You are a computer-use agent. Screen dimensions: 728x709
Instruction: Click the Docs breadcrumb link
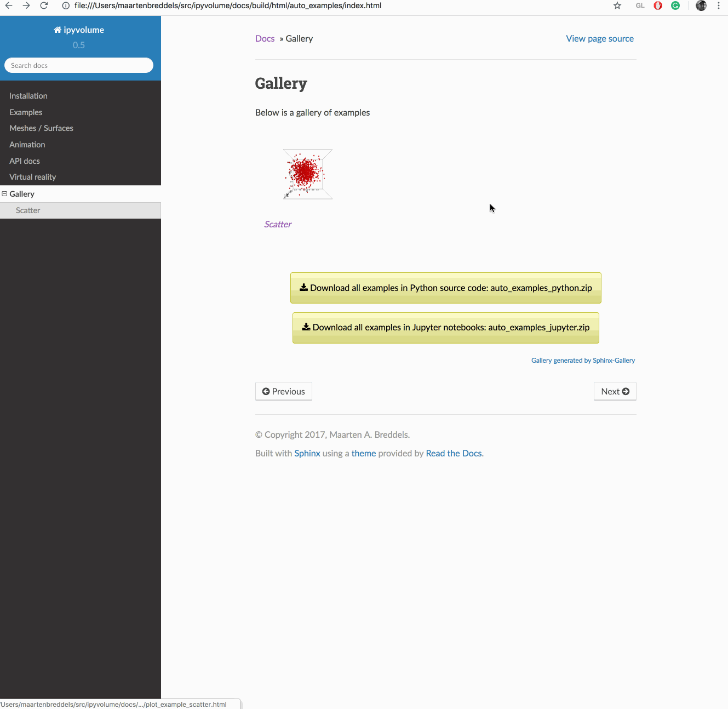pyautogui.click(x=265, y=38)
